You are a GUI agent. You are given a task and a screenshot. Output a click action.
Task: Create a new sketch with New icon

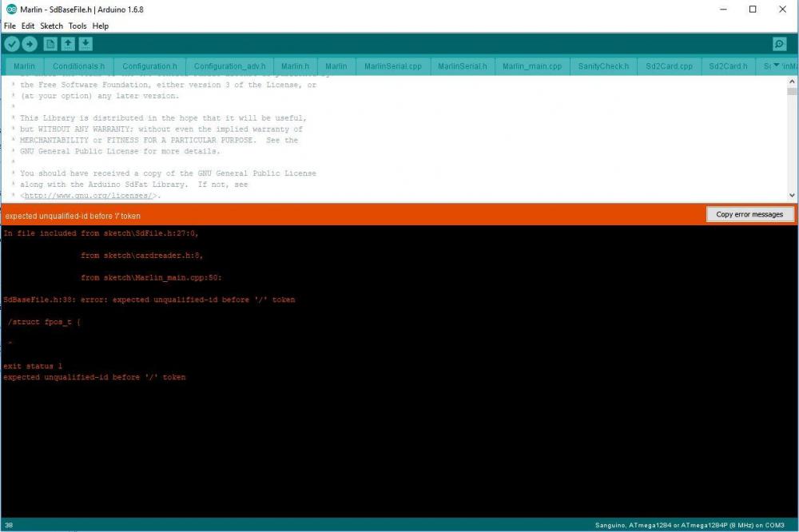click(x=50, y=45)
